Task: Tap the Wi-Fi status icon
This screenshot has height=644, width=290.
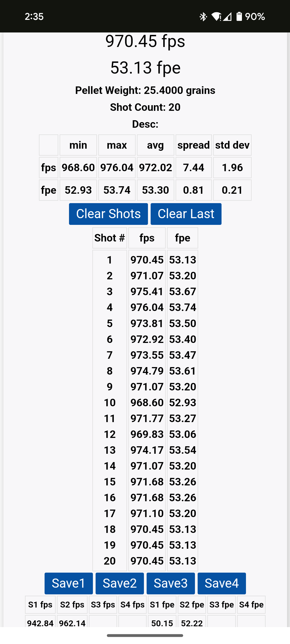Action: [x=216, y=17]
